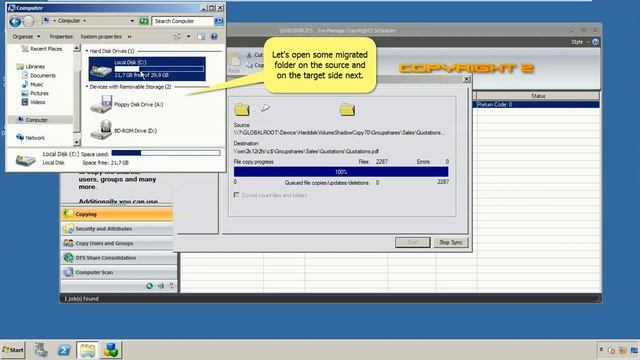Open Music library in navigation pane
This screenshot has height=360, width=640.
click(x=32, y=84)
